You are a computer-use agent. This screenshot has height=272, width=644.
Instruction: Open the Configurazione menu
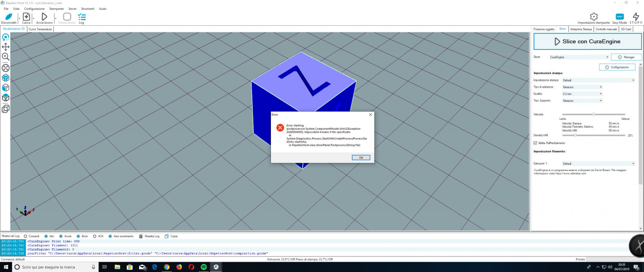click(x=617, y=67)
